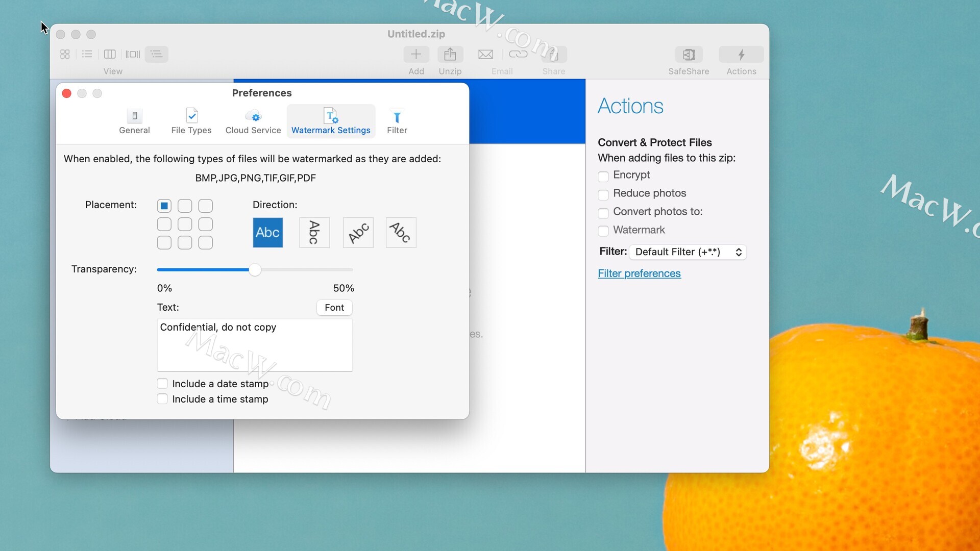This screenshot has width=980, height=551.
Task: Open the Filter preferences tab
Action: point(397,121)
